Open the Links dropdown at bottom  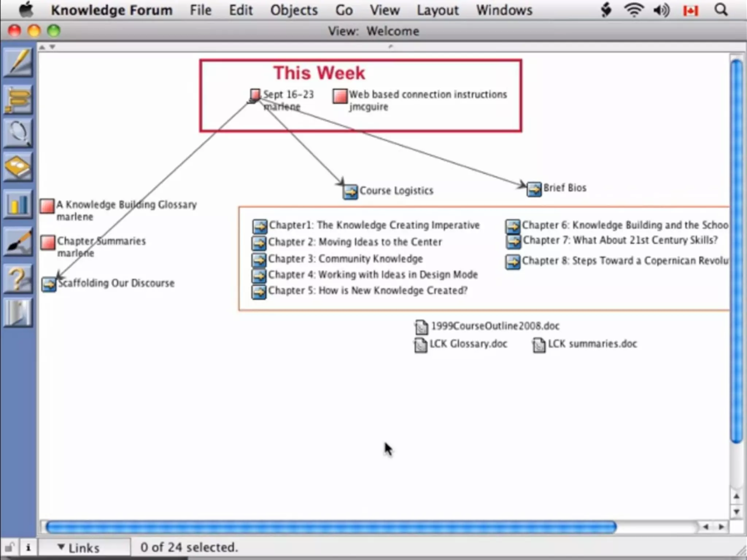point(79,548)
